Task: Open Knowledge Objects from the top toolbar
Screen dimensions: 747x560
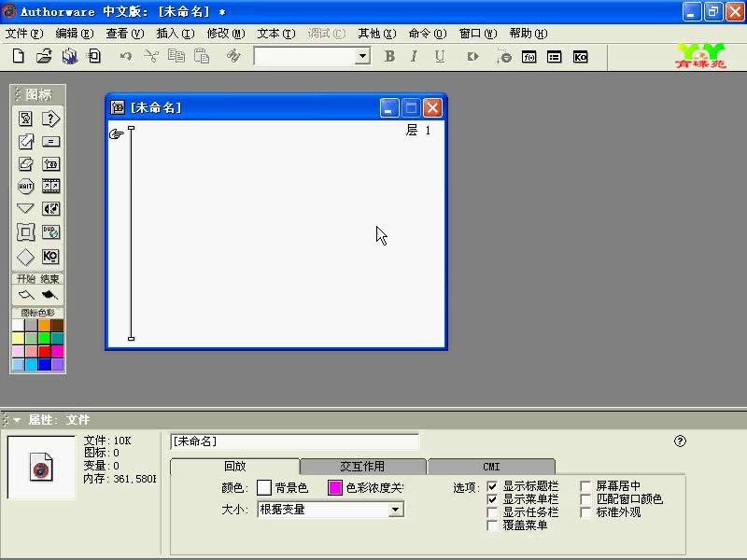Action: point(580,57)
